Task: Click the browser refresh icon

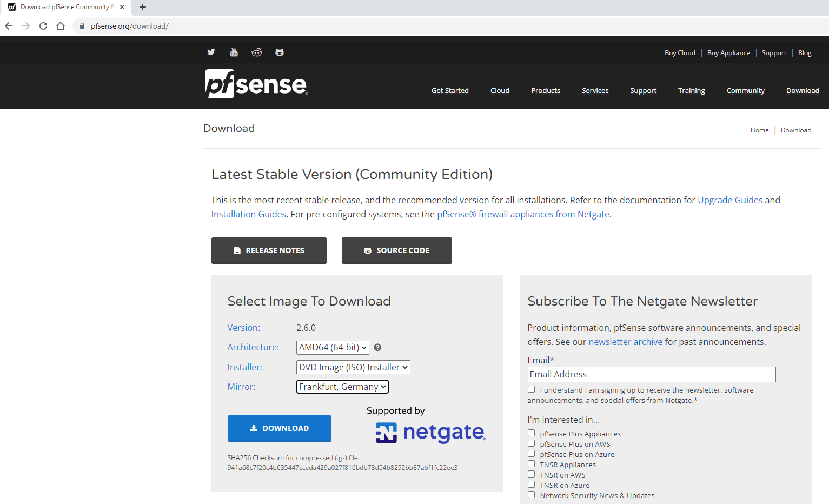Action: (x=43, y=25)
